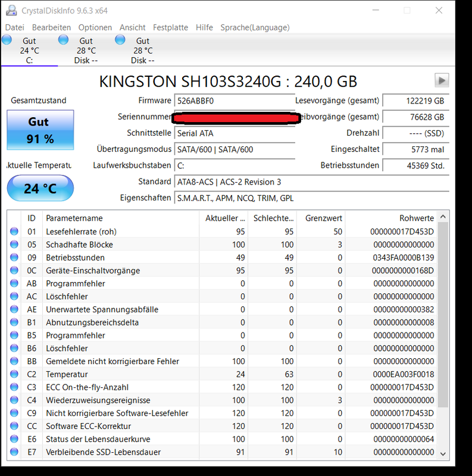The width and height of the screenshot is (472, 476).
Task: Click the Aktueller column header
Action: [x=224, y=218]
